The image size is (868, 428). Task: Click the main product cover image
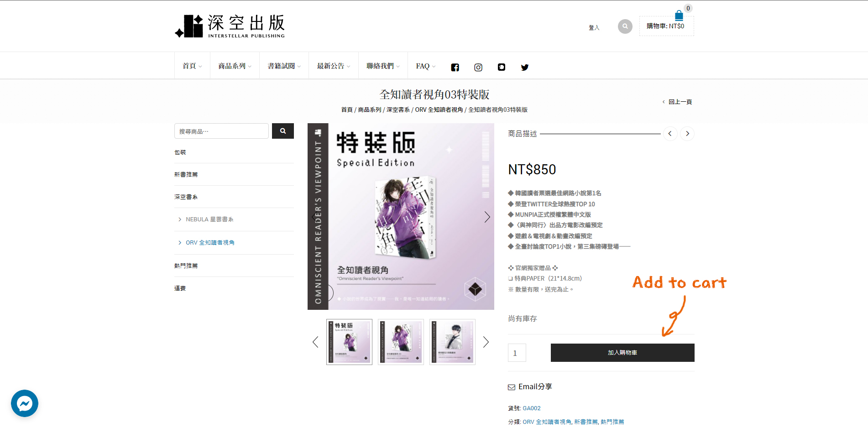(401, 216)
